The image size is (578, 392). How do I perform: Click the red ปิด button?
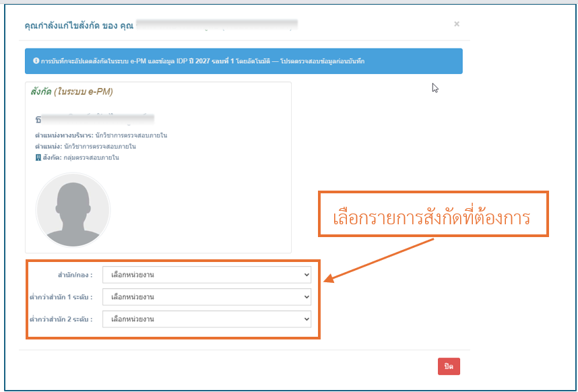coord(449,366)
